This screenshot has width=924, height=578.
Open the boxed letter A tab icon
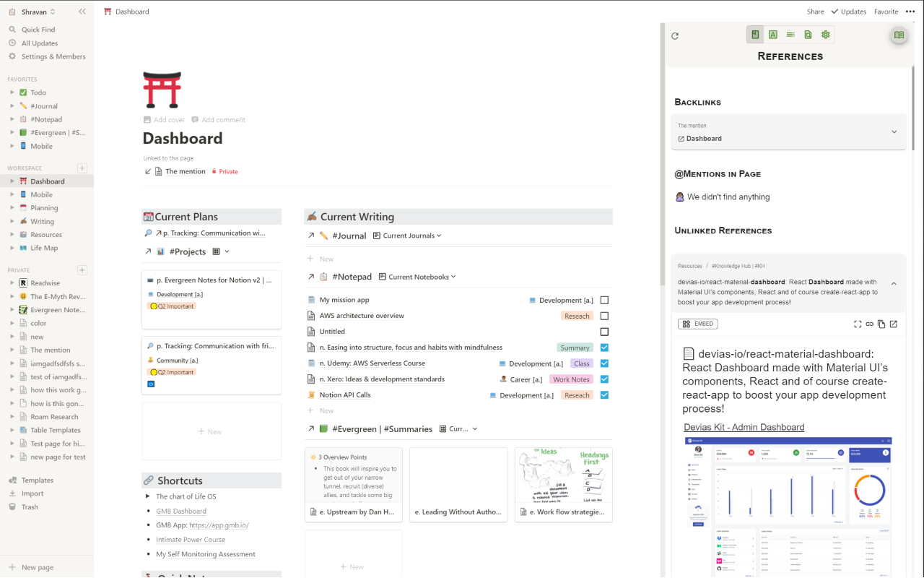pyautogui.click(x=772, y=35)
